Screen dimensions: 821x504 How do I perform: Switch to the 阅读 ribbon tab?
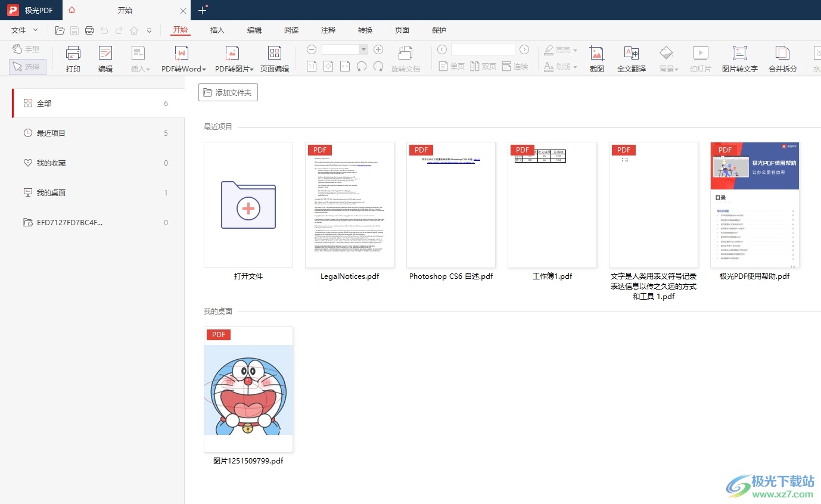coord(291,30)
